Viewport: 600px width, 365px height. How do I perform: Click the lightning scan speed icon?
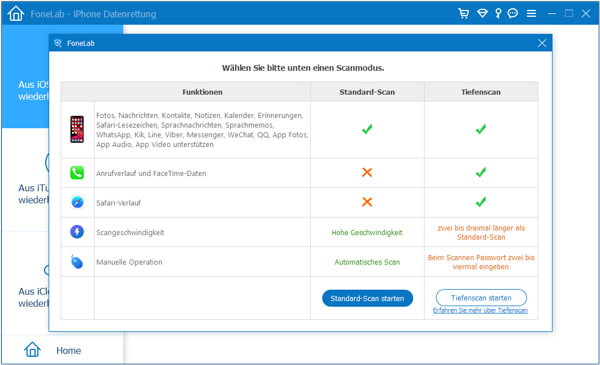pos(77,232)
